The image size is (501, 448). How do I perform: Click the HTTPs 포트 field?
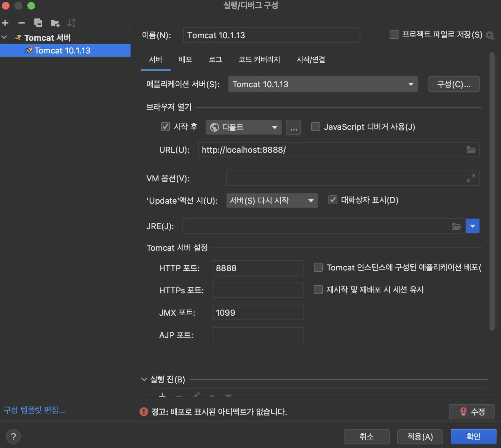click(x=258, y=290)
